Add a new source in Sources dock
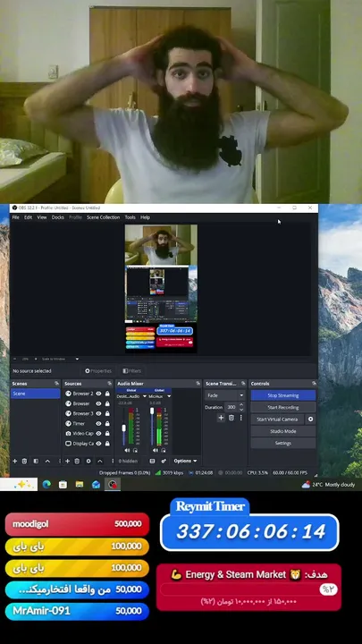 click(68, 462)
